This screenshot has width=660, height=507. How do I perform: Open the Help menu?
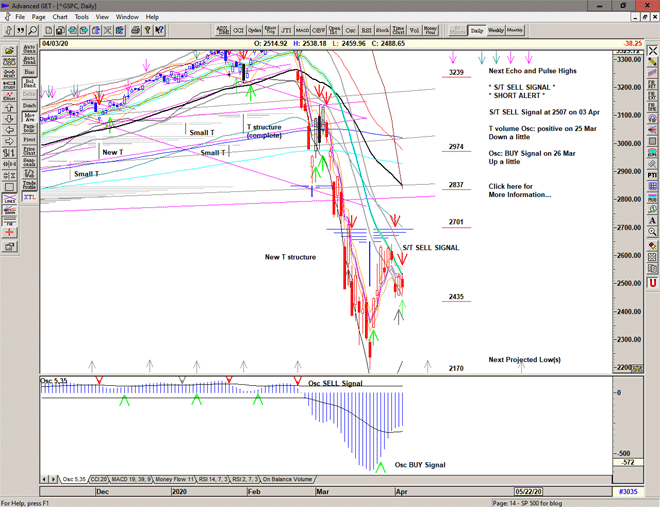coord(152,17)
